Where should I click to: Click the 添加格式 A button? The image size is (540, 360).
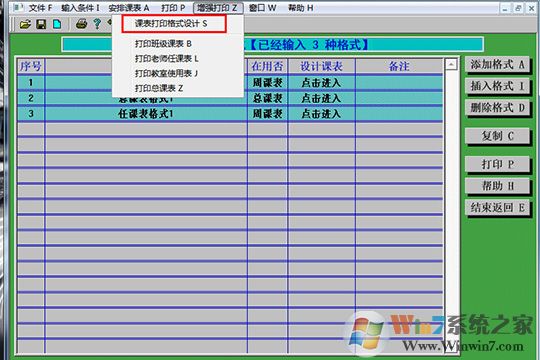[497, 65]
